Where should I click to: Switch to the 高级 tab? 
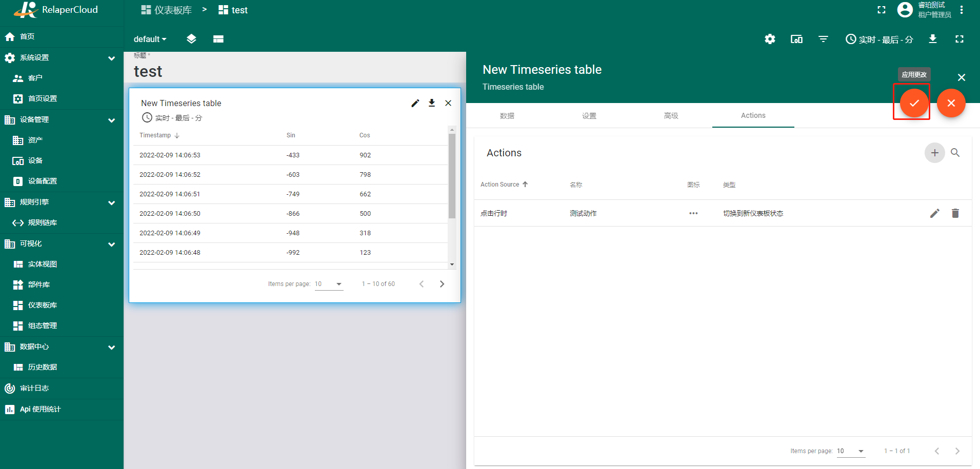671,116
